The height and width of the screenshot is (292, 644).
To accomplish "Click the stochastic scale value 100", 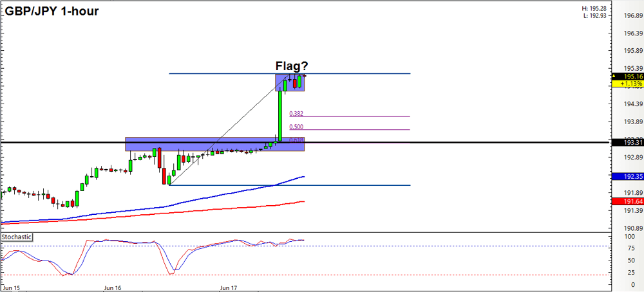I will (x=629, y=237).
